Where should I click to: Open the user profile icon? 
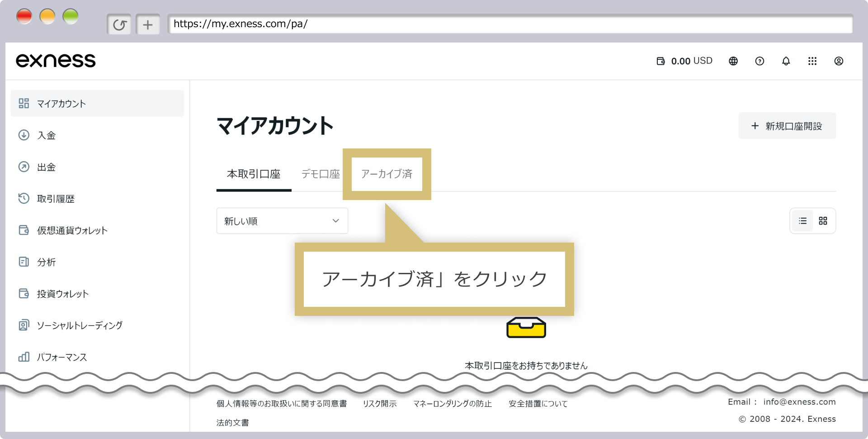point(839,61)
